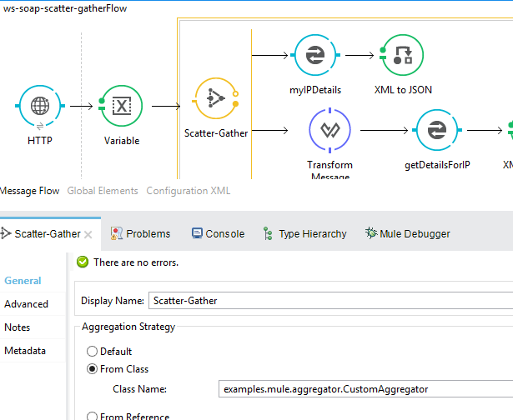513x420 pixels.
Task: Close the Scatter-Gather properties tab
Action: (x=88, y=234)
